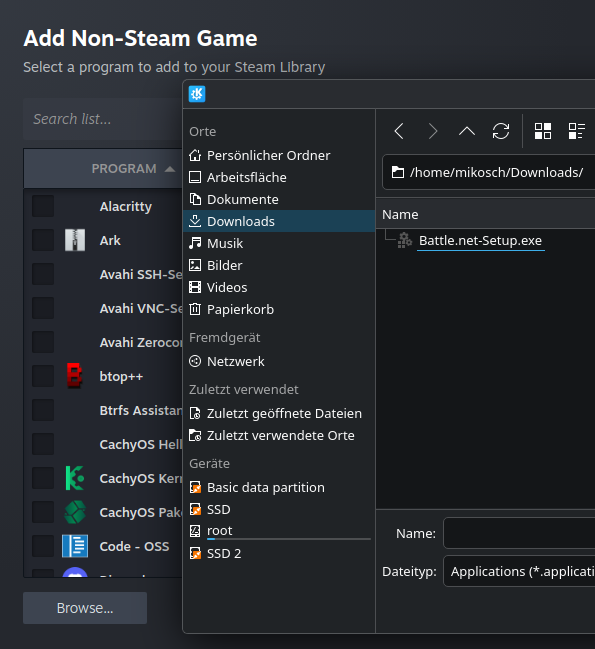This screenshot has height=649, width=595.
Task: Check the Avahi VNC-Server checkbox
Action: [x=43, y=308]
